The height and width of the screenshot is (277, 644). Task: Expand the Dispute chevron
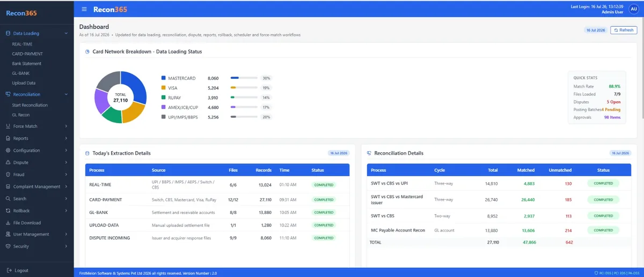pos(65,162)
